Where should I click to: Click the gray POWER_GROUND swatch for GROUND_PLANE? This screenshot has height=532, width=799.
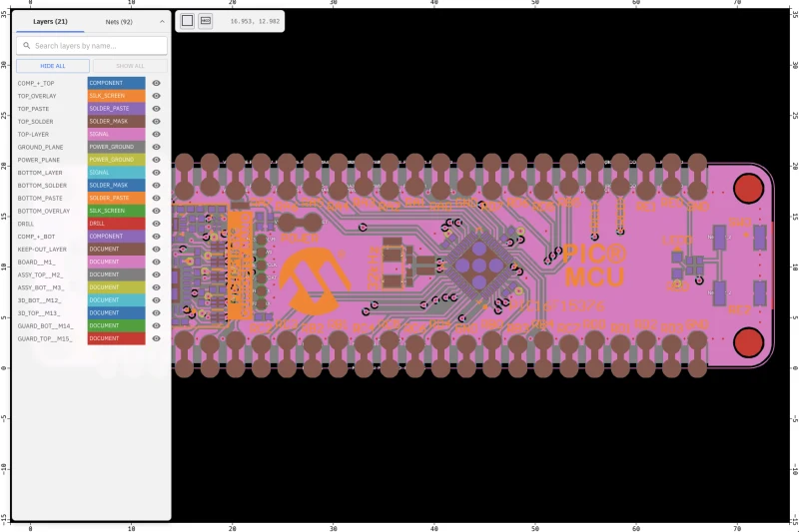pyautogui.click(x=116, y=147)
